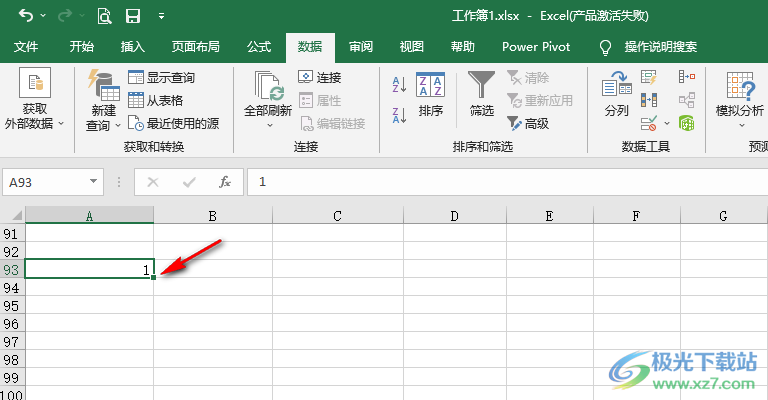Select column B header
Screen dimensions: 768x400
(213, 215)
